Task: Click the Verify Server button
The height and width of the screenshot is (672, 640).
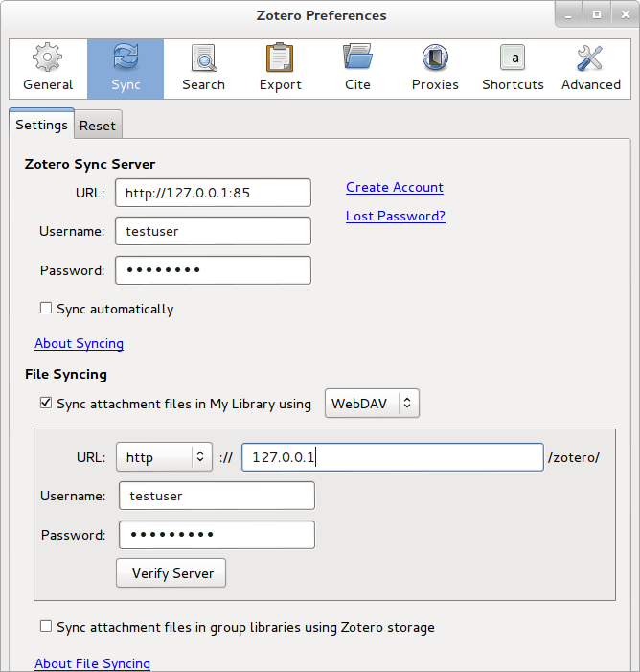Action: pos(171,573)
